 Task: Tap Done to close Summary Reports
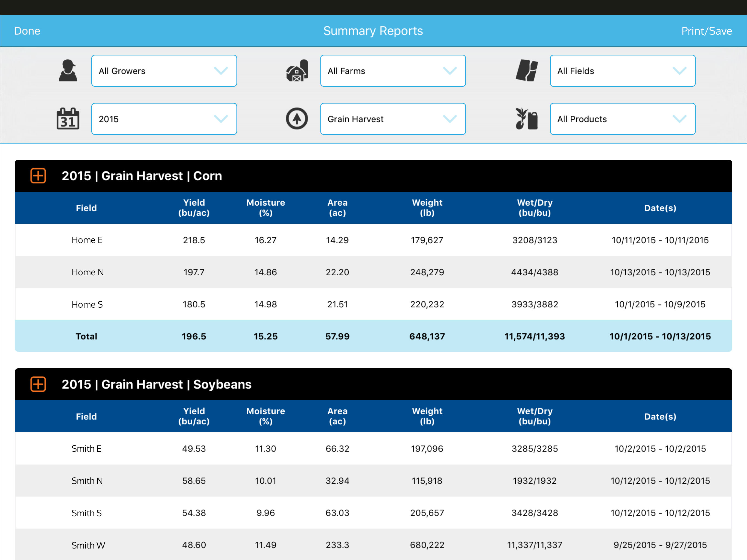[27, 31]
